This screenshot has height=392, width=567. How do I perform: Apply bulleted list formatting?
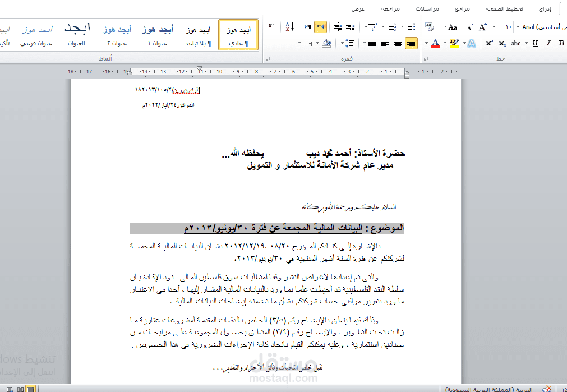click(x=411, y=27)
